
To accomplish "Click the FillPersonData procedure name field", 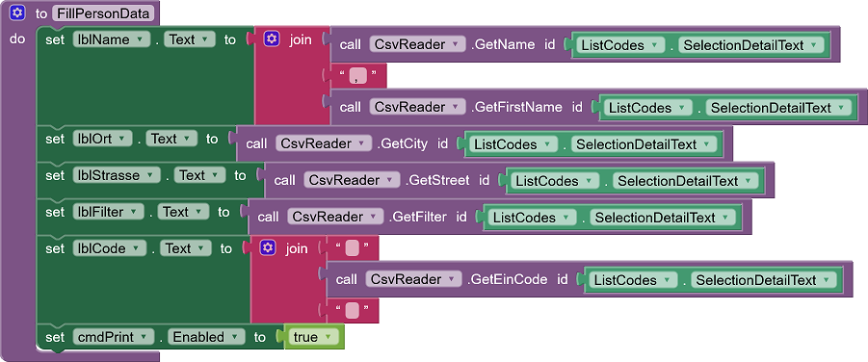I will [x=103, y=13].
